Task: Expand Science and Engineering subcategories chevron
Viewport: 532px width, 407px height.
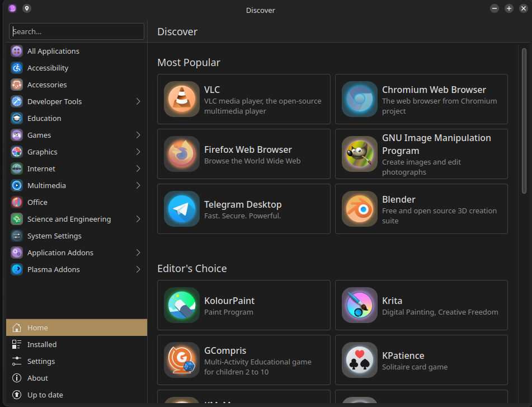Action: pos(138,219)
